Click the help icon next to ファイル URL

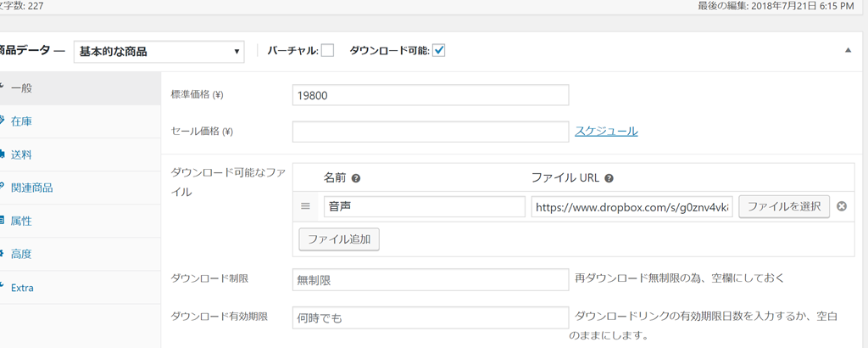[x=609, y=179]
